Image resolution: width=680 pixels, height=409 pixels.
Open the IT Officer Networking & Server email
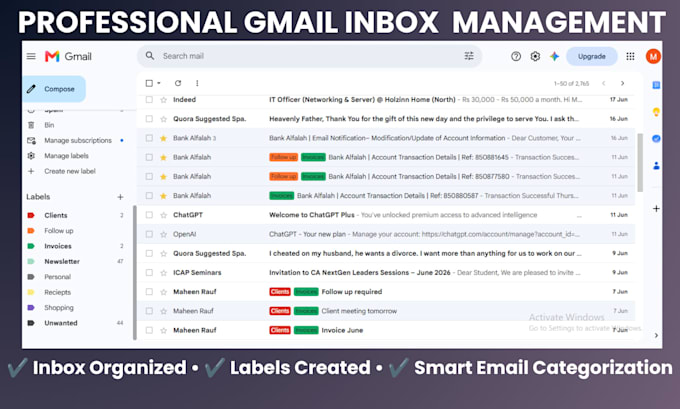[386, 100]
